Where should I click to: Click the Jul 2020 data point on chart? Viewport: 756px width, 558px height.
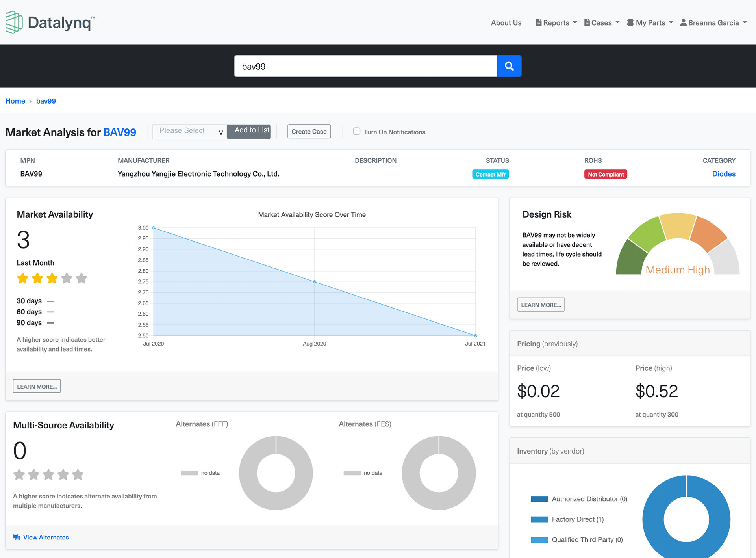click(x=154, y=228)
